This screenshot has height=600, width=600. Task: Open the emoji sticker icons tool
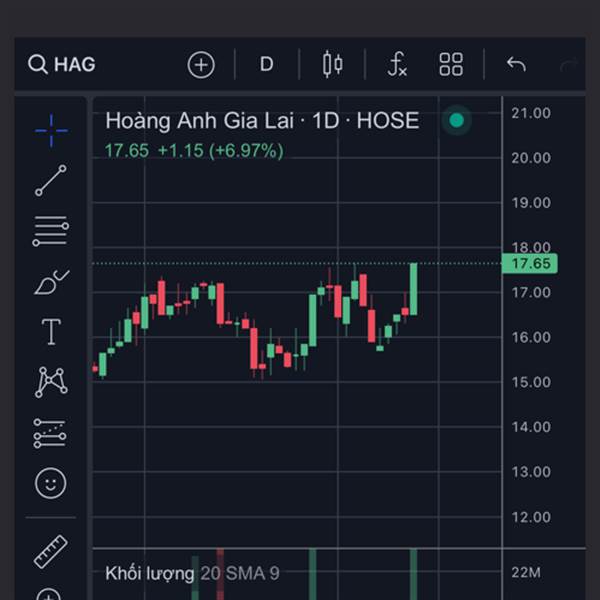51,483
